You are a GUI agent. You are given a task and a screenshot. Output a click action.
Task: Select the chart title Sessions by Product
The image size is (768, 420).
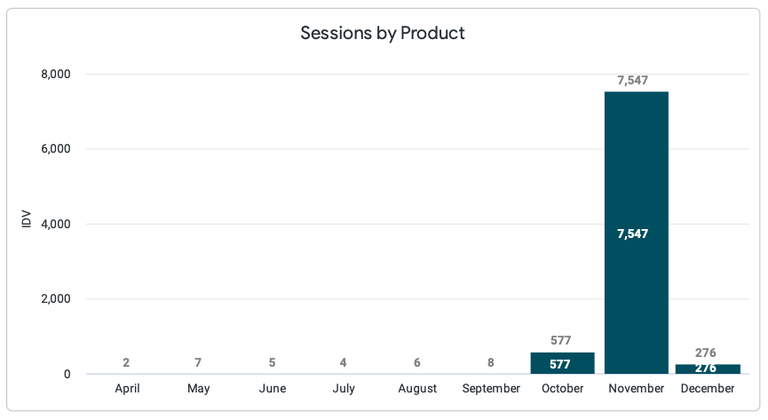point(383,33)
